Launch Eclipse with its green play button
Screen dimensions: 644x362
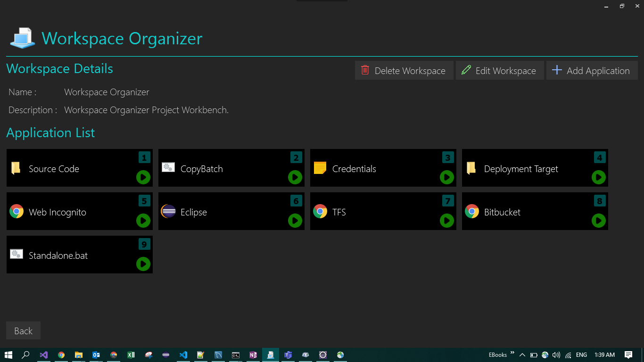pos(295,221)
